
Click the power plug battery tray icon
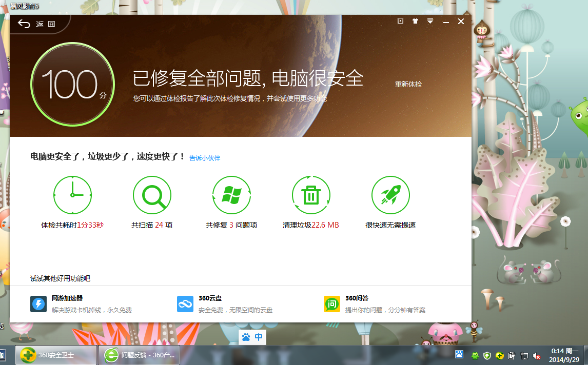512,356
